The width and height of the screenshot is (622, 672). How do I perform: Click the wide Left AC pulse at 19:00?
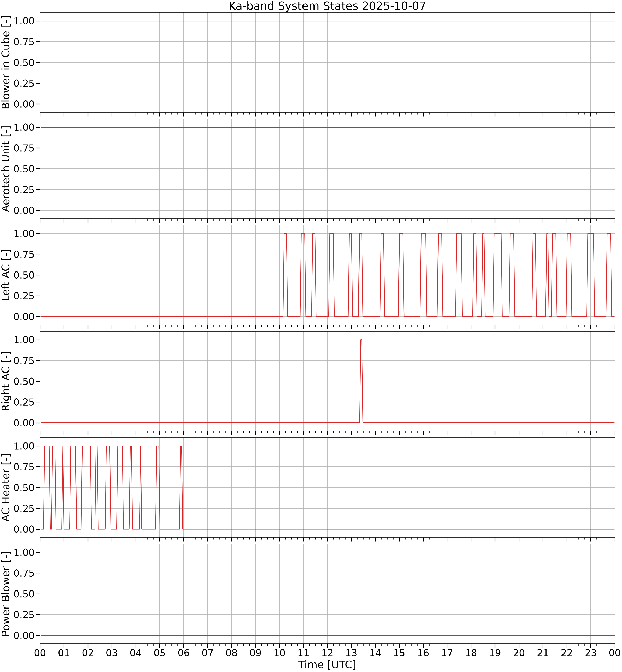(497, 275)
